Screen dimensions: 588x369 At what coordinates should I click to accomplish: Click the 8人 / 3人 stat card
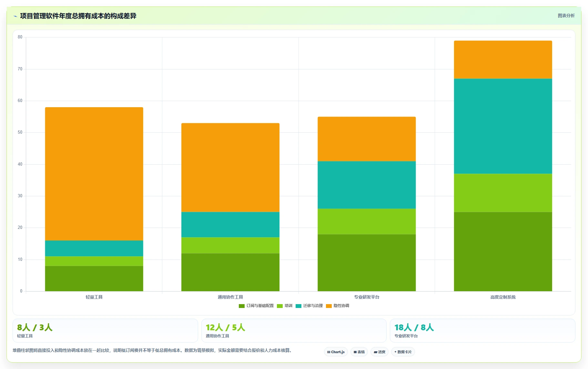click(105, 331)
